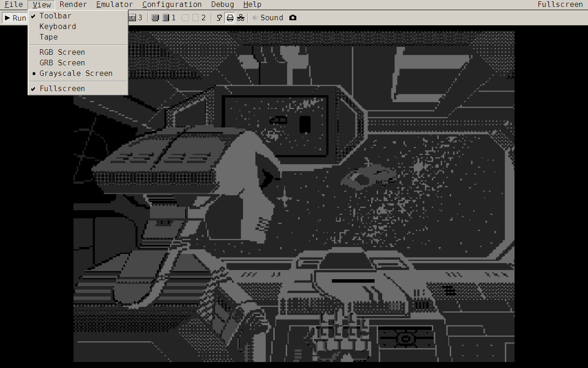The height and width of the screenshot is (368, 588).
Task: Open the Help menu
Action: (x=252, y=5)
